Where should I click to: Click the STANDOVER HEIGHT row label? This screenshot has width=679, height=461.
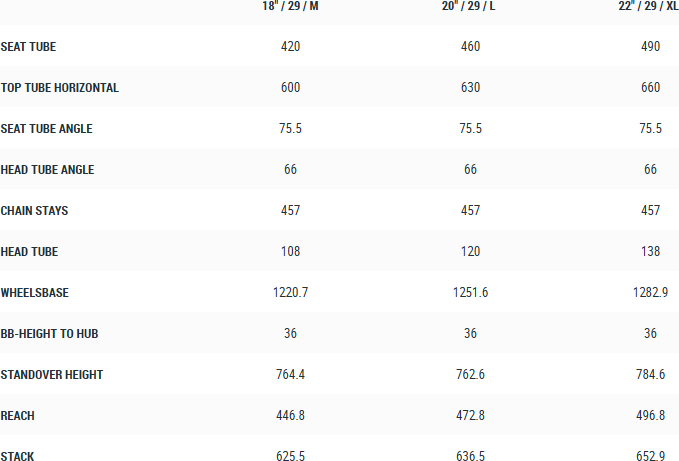point(52,375)
